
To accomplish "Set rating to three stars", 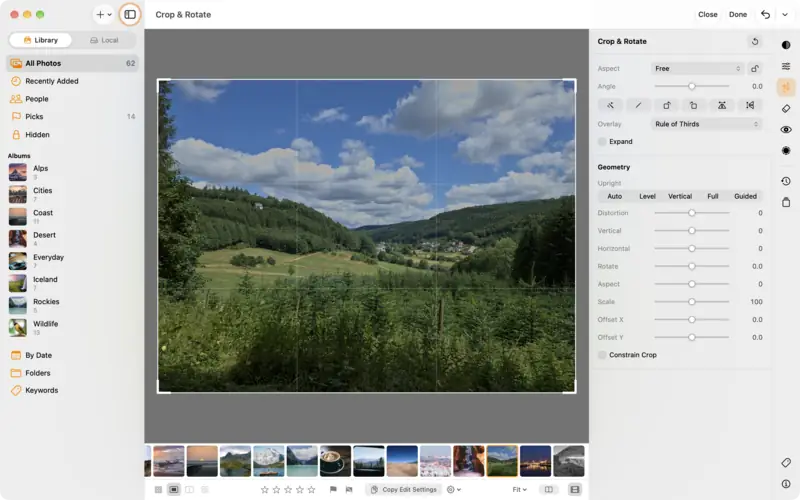I will tap(288, 489).
